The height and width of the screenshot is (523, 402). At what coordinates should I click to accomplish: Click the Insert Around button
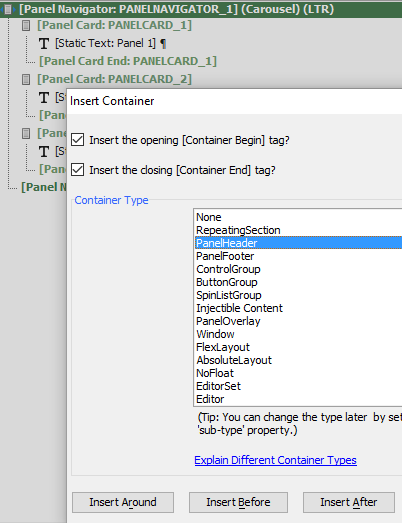(123, 502)
